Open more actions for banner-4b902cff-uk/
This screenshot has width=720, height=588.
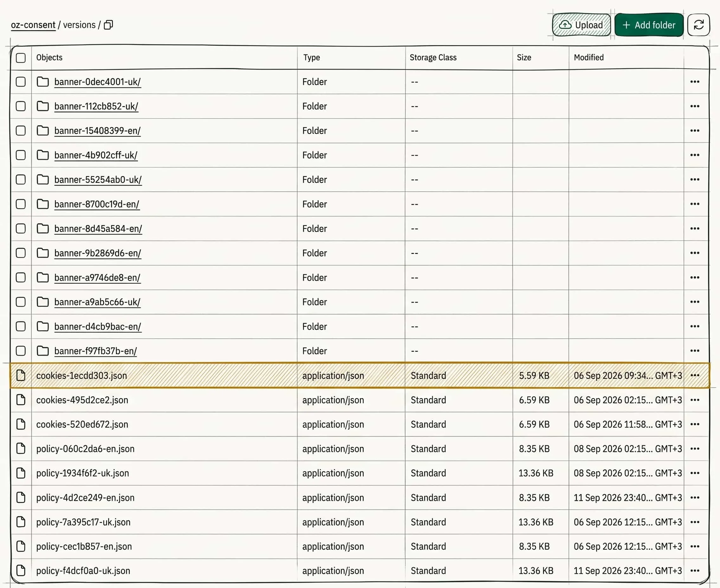click(x=695, y=155)
